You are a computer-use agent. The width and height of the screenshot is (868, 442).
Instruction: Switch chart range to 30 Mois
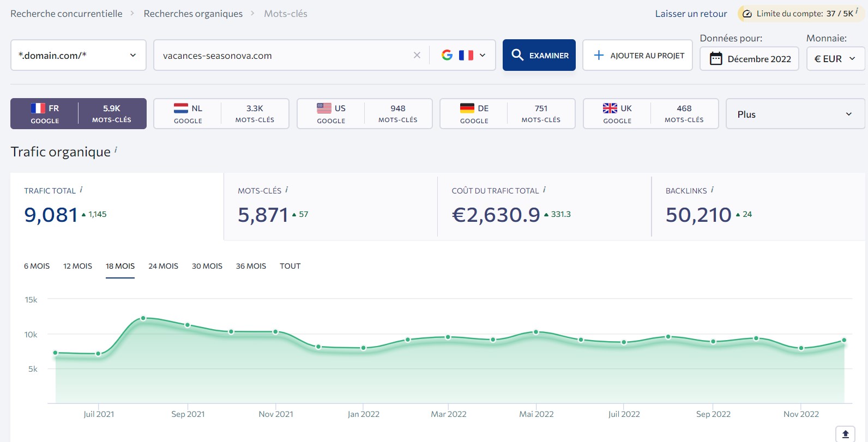pyautogui.click(x=207, y=266)
